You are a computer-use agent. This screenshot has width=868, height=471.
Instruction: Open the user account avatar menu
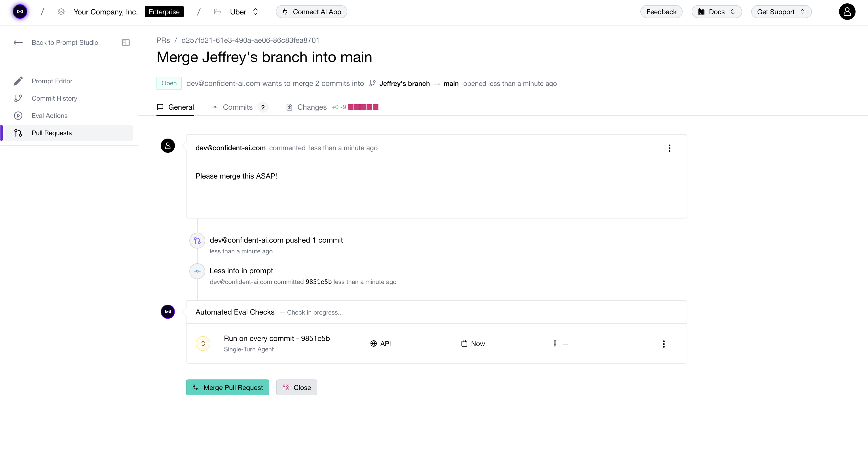click(x=847, y=11)
